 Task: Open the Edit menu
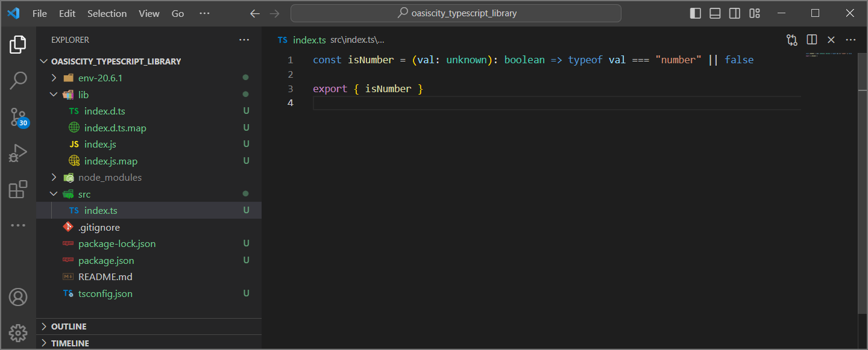point(68,13)
